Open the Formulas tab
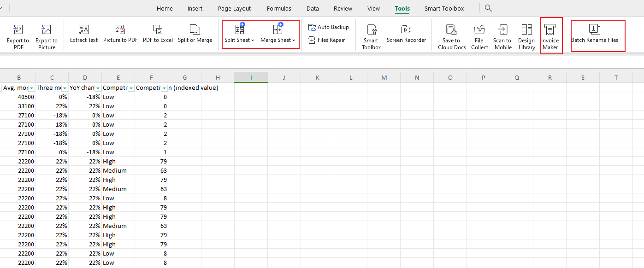The width and height of the screenshot is (644, 268). [x=279, y=9]
